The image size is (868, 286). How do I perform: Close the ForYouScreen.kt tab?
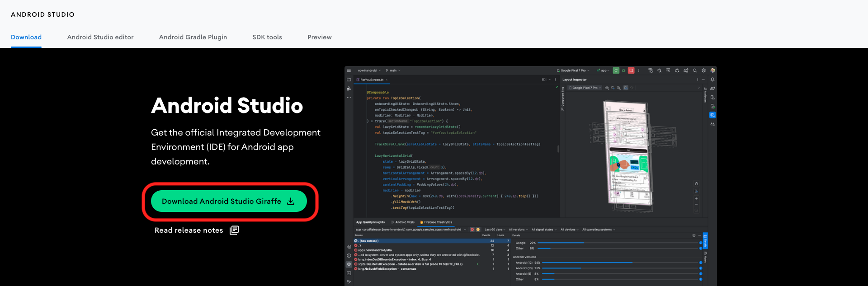(x=387, y=80)
